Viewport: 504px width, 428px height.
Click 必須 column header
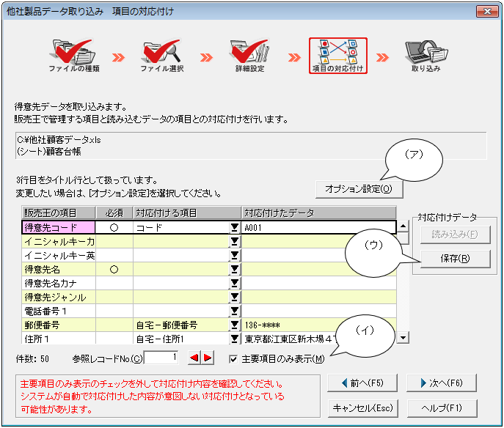114,213
